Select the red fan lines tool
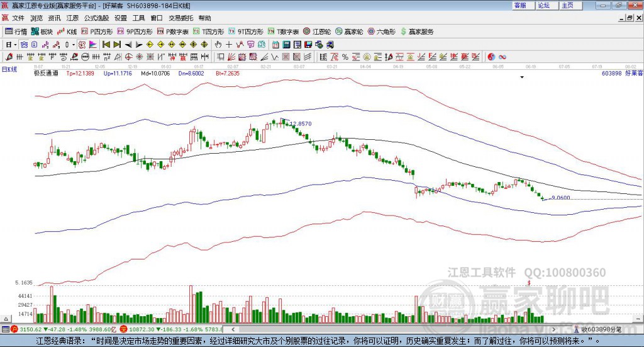The height and width of the screenshot is (347, 644). coord(231,57)
